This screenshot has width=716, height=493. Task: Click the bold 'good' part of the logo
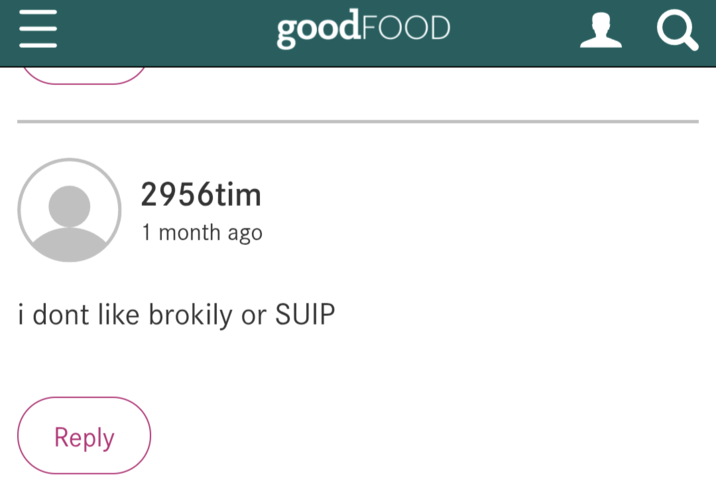click(317, 29)
